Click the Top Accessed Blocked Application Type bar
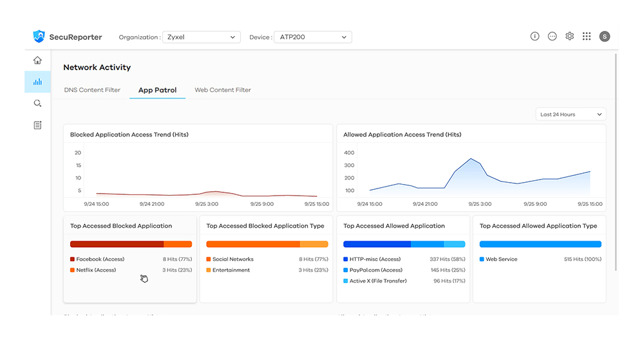Image resolution: width=644 pixels, height=341 pixels. [267, 244]
